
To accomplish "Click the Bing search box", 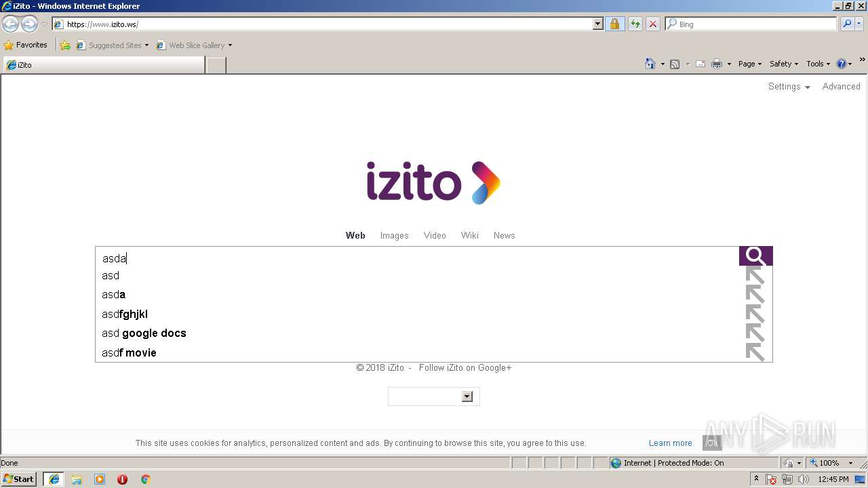I will pos(751,24).
